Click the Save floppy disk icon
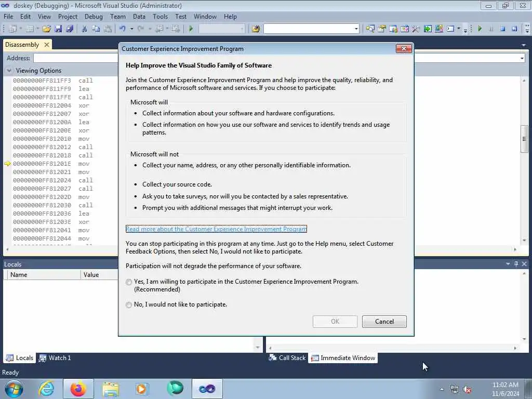 (x=58, y=29)
